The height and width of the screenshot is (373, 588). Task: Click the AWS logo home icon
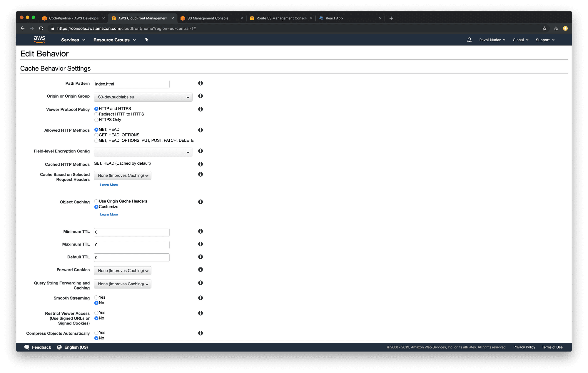click(x=39, y=40)
